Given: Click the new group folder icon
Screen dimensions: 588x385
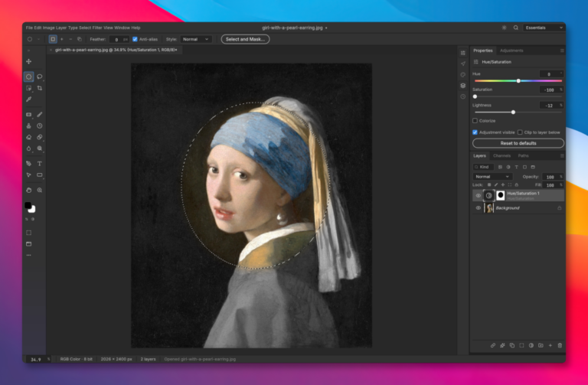Looking at the screenshot, I should tap(541, 345).
